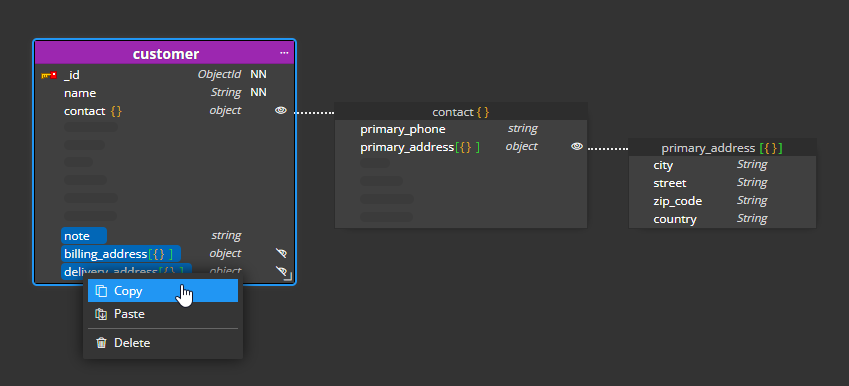Click the string datatype of primary_phone

tap(523, 129)
